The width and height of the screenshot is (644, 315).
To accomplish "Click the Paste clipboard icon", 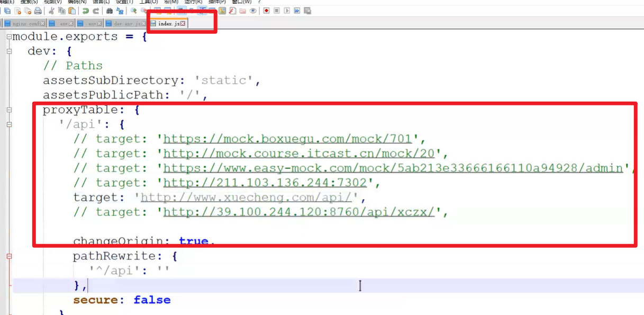I will (x=71, y=11).
